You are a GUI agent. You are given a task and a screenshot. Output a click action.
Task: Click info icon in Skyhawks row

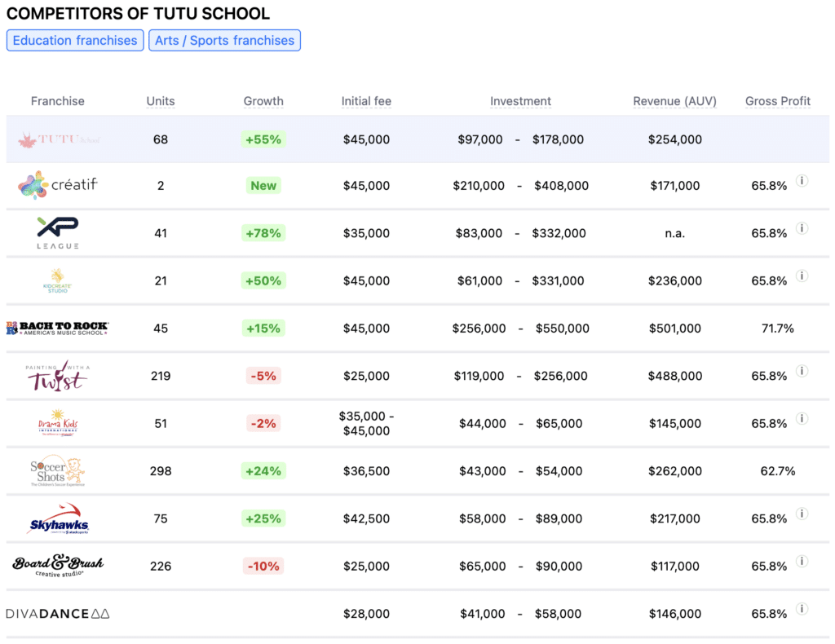tap(802, 514)
